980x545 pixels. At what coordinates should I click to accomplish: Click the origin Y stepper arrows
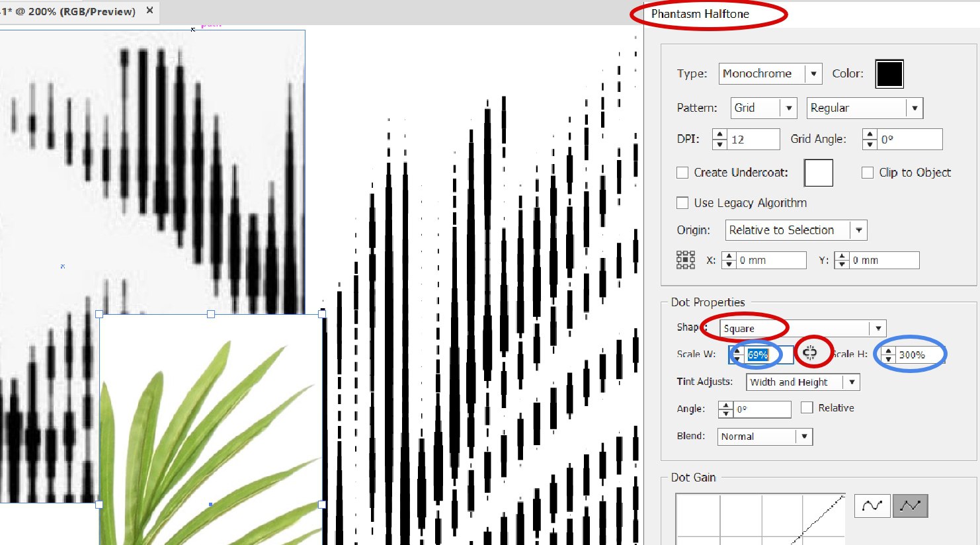pos(841,261)
